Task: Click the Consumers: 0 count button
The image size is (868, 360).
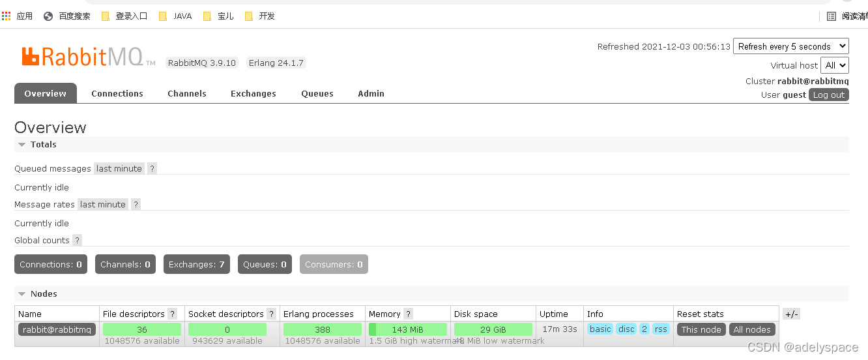Action: point(334,264)
